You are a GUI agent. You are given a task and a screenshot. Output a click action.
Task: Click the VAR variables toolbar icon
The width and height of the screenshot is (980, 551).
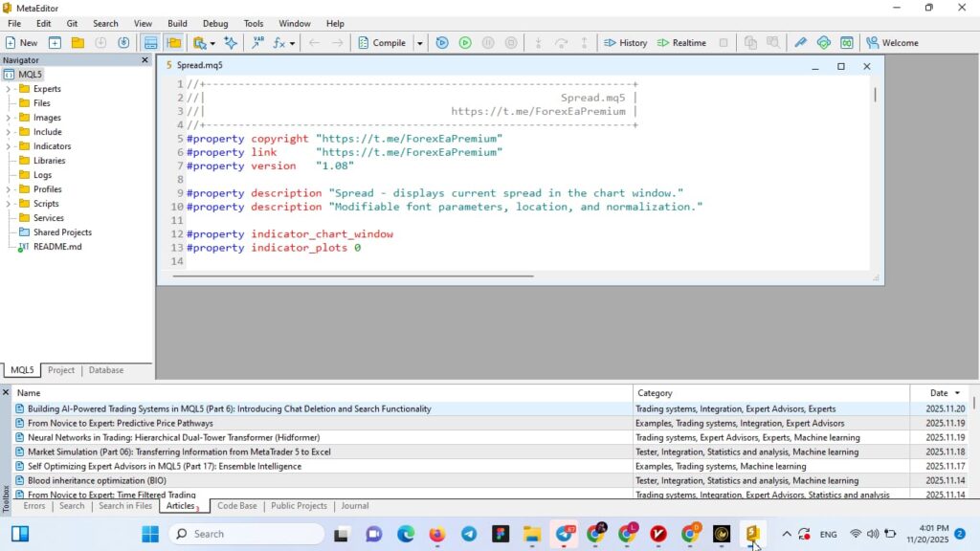point(257,43)
